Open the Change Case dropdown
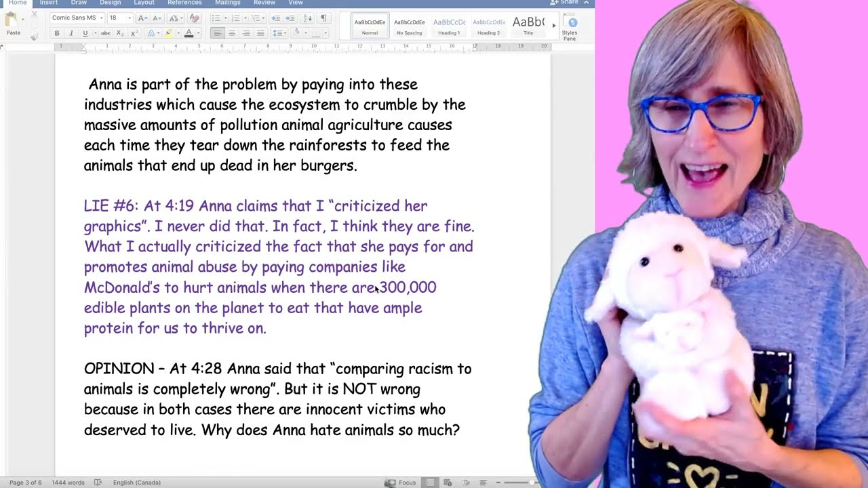Screen dimensions: 868x488 [175, 18]
